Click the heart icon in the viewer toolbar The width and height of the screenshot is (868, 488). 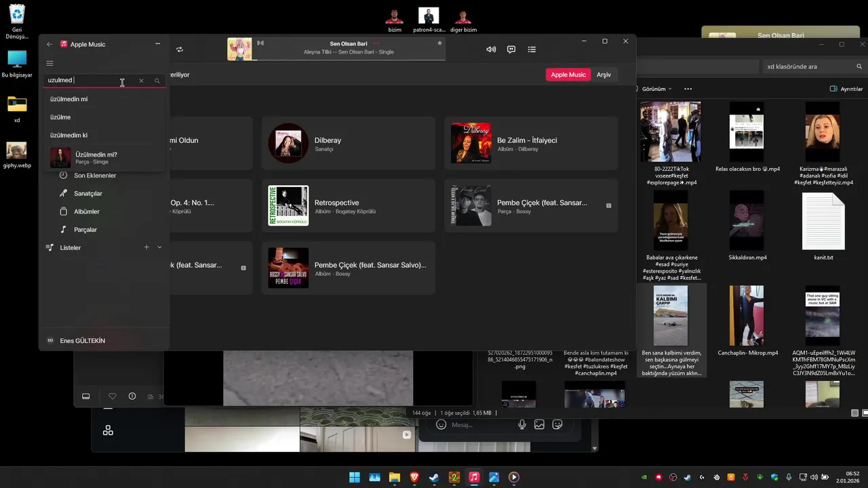click(x=113, y=396)
